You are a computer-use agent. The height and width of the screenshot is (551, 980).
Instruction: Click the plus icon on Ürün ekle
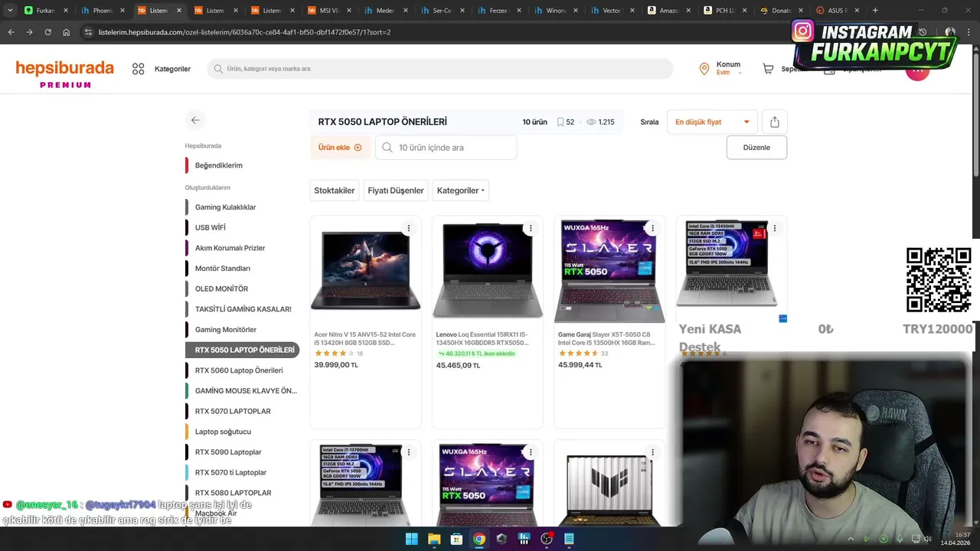click(x=358, y=148)
